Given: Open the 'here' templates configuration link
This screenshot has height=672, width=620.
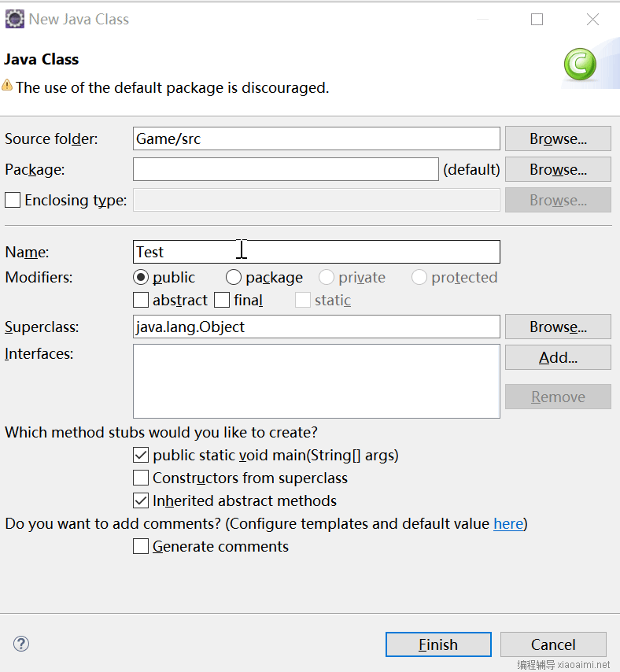Looking at the screenshot, I should click(508, 524).
